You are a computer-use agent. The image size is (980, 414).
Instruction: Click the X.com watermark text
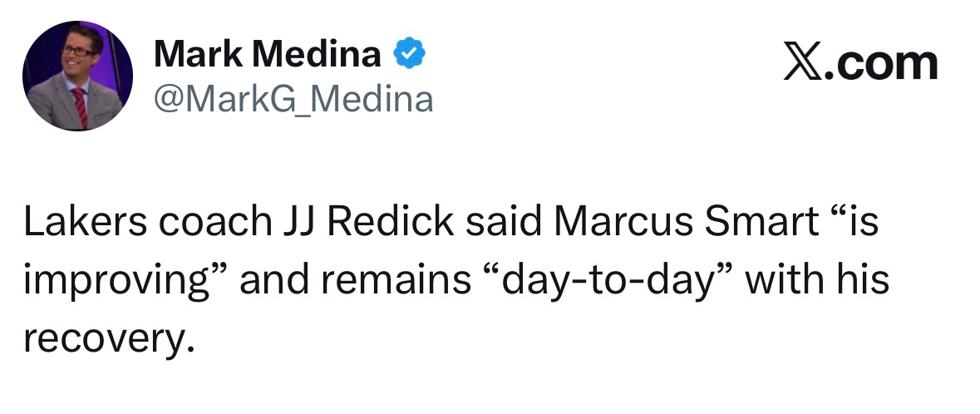tap(859, 64)
